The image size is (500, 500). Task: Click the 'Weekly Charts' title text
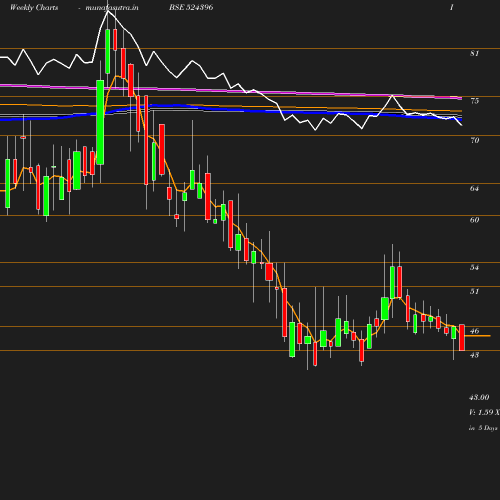click(x=34, y=7)
